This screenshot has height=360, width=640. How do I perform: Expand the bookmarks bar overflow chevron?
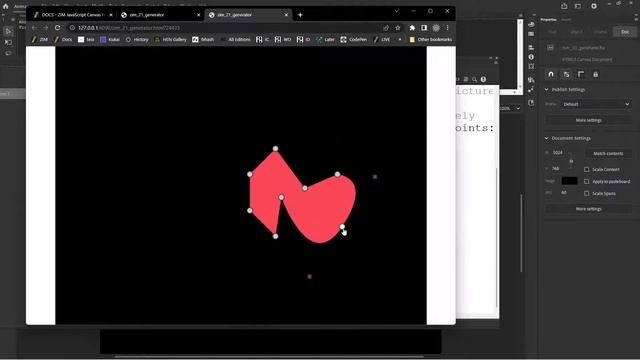pyautogui.click(x=400, y=40)
